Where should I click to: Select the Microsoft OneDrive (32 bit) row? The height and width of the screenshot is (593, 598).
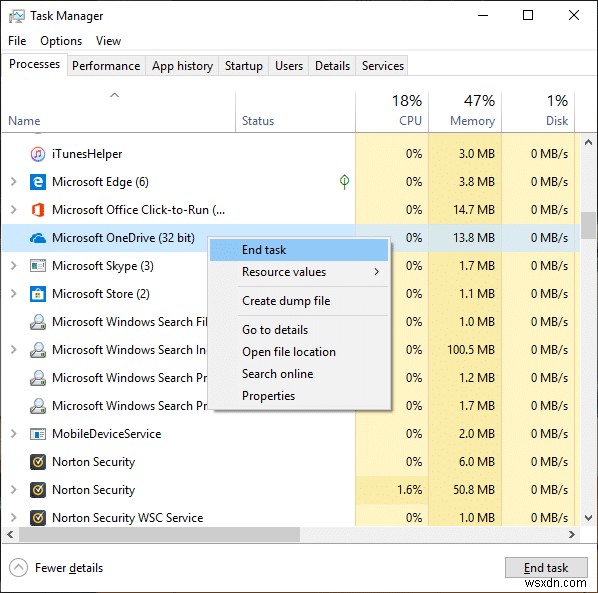click(291, 238)
